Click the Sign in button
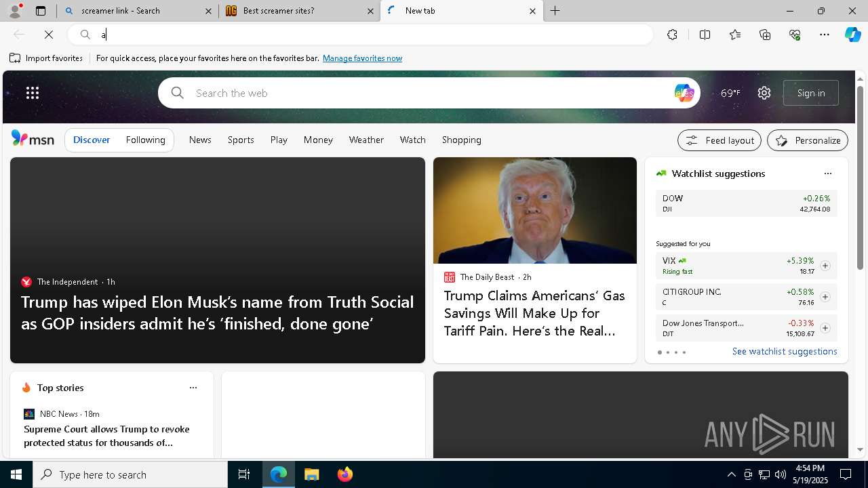868x488 pixels. click(x=811, y=93)
